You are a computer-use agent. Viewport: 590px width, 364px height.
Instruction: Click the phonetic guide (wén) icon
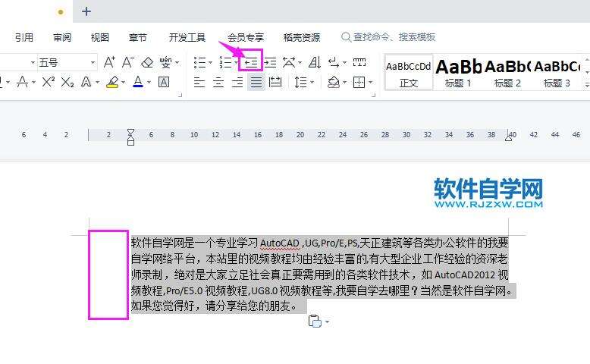pos(165,62)
